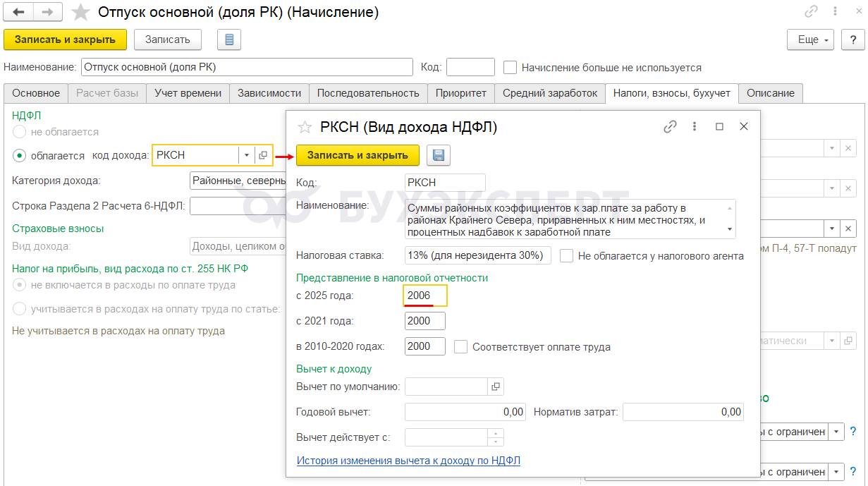Click floppy disk save icon in РКСН dialog
Image resolution: width=868 pixels, height=486 pixels.
pos(438,155)
